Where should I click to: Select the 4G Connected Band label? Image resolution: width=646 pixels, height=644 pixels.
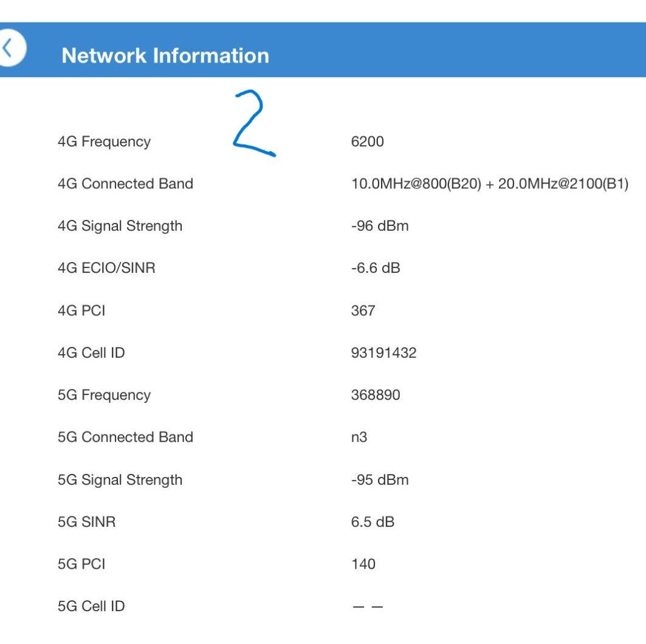(x=125, y=183)
